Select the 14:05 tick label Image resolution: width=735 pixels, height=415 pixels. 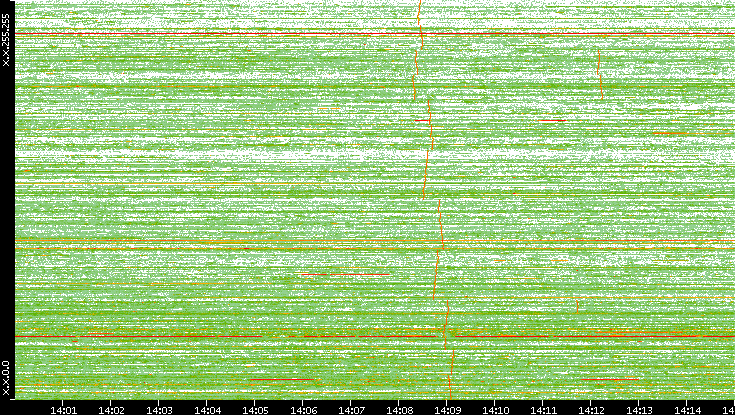click(x=255, y=410)
